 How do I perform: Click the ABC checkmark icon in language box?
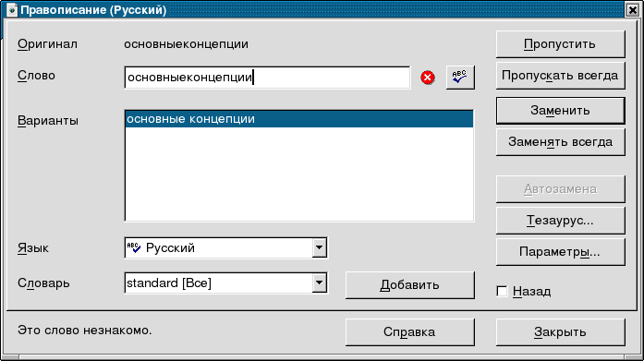pyautogui.click(x=134, y=247)
